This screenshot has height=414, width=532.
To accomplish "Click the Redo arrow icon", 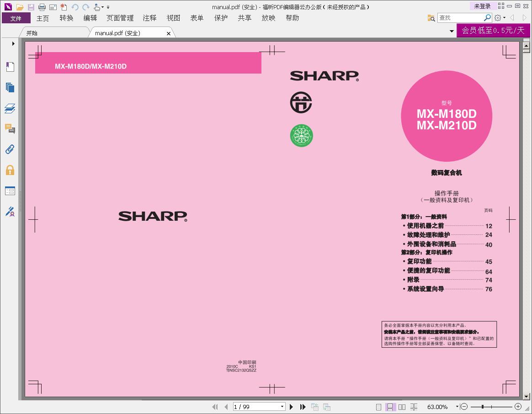I will tap(86, 7).
